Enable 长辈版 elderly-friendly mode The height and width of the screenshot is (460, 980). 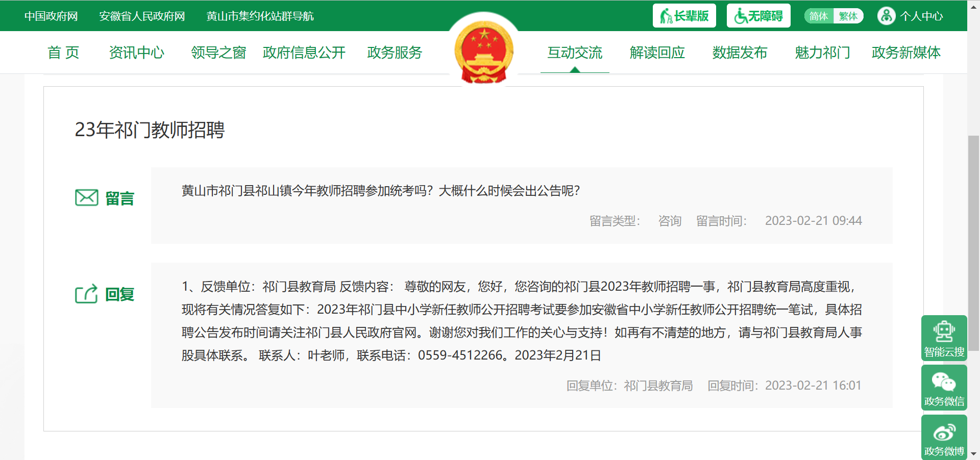point(684,16)
